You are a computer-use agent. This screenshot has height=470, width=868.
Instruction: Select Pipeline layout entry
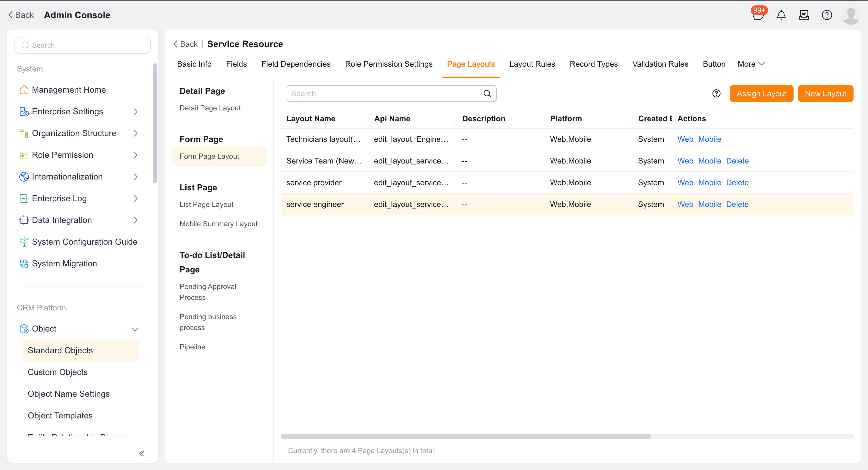tap(192, 347)
